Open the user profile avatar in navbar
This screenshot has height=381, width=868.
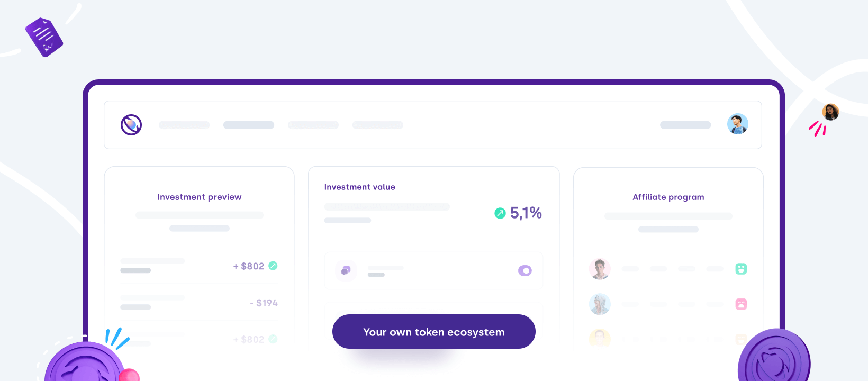[x=738, y=124]
